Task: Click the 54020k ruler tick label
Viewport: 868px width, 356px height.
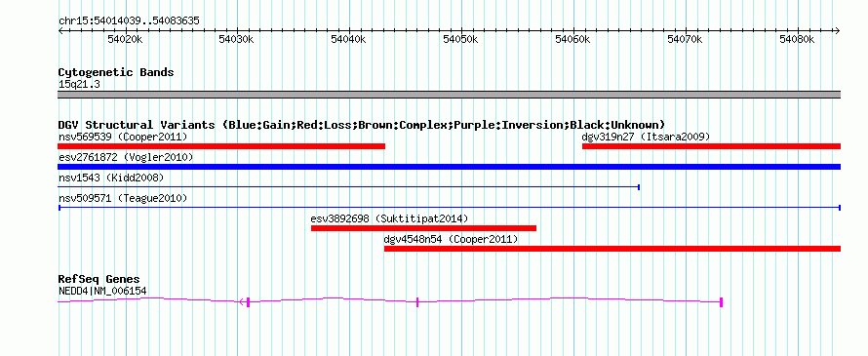Action: pyautogui.click(x=125, y=39)
